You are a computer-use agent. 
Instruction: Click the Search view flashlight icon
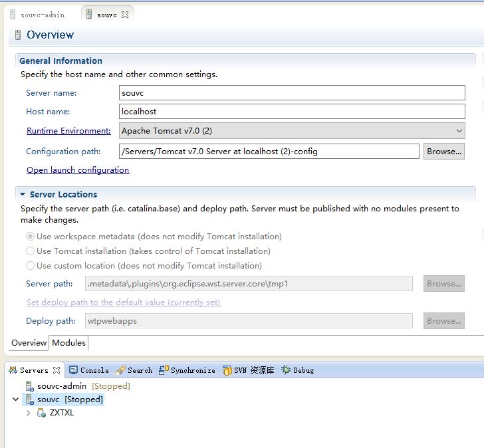tap(120, 370)
